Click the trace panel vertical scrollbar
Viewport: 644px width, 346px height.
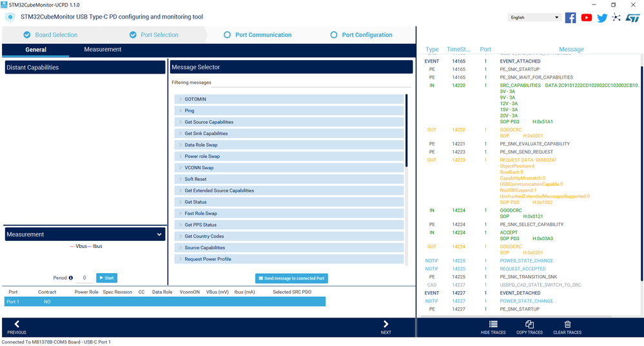(x=641, y=173)
